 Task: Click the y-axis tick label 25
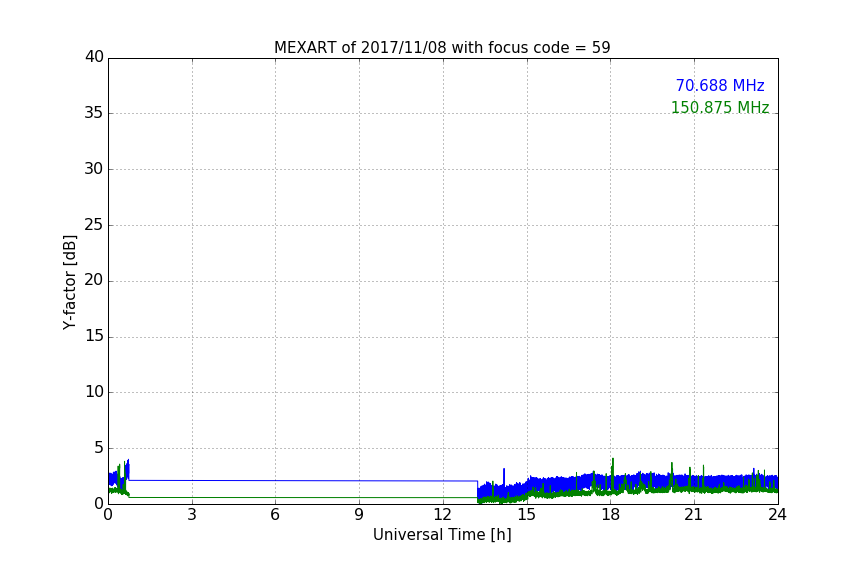[x=94, y=225]
